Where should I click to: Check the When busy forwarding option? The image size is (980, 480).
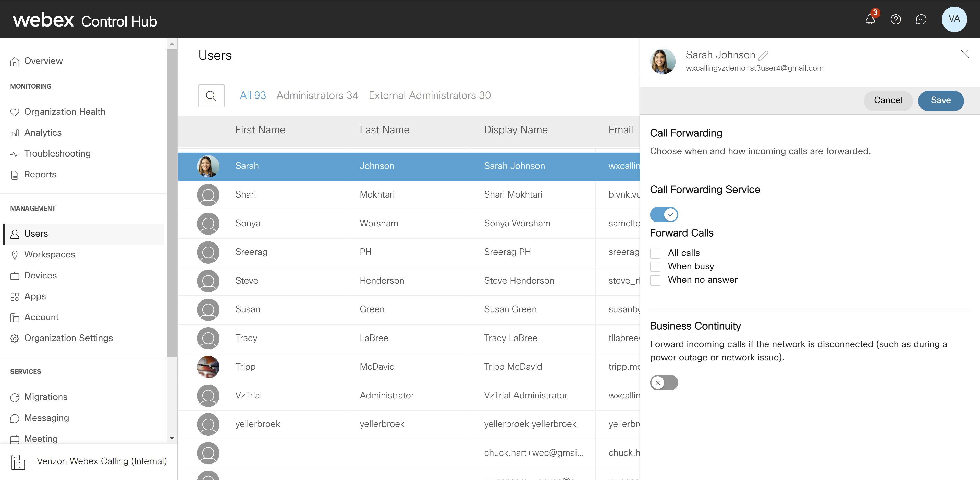pos(655,266)
